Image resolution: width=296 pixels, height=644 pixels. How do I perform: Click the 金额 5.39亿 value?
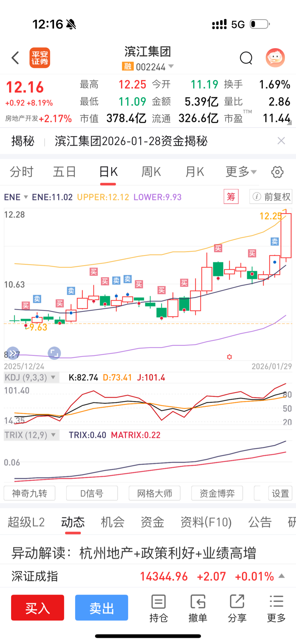point(202,101)
